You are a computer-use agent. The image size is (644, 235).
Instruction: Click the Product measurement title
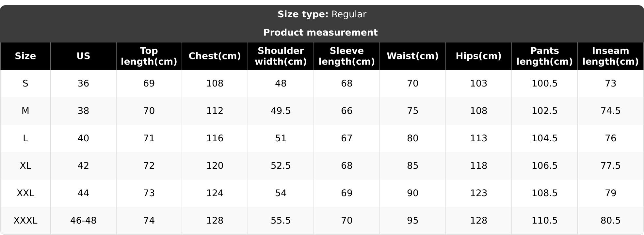pyautogui.click(x=320, y=33)
